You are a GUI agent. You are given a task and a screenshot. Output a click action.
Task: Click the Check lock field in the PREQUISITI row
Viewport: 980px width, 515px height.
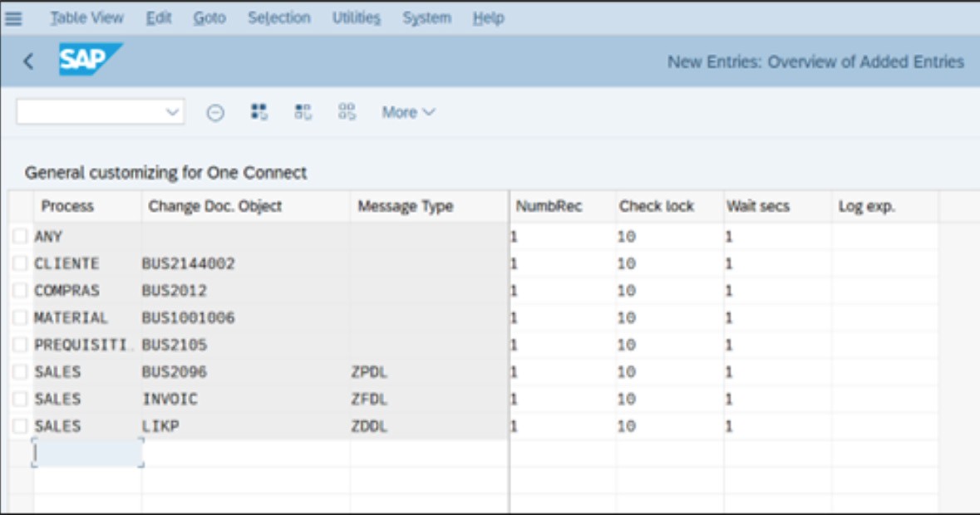tap(669, 345)
